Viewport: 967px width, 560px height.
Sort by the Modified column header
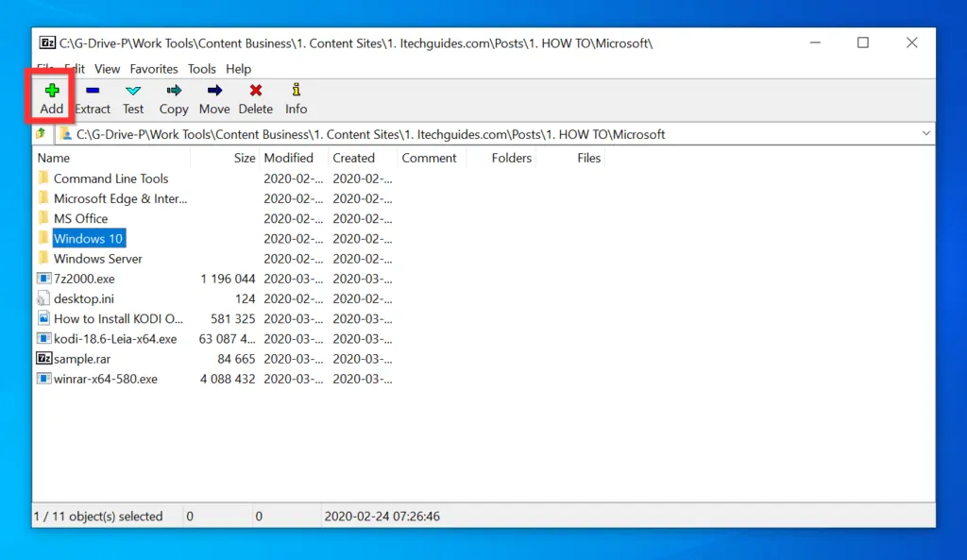(x=291, y=158)
